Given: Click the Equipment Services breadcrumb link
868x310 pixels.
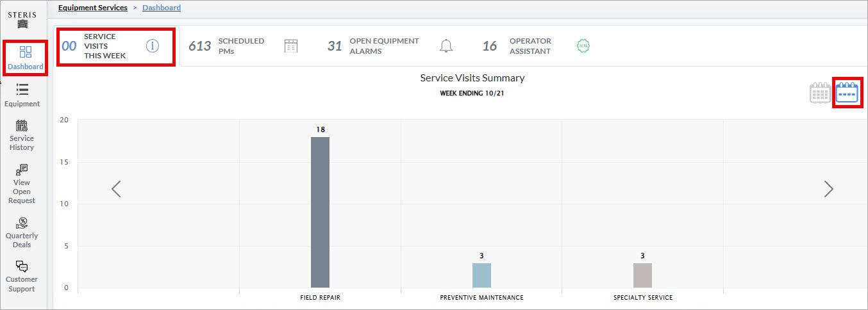Looking at the screenshot, I should point(93,8).
